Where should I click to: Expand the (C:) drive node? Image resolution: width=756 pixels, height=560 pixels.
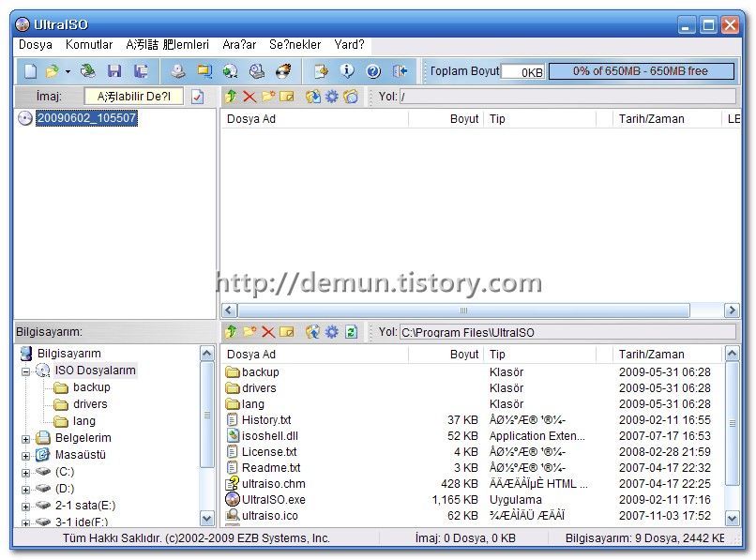[26, 472]
